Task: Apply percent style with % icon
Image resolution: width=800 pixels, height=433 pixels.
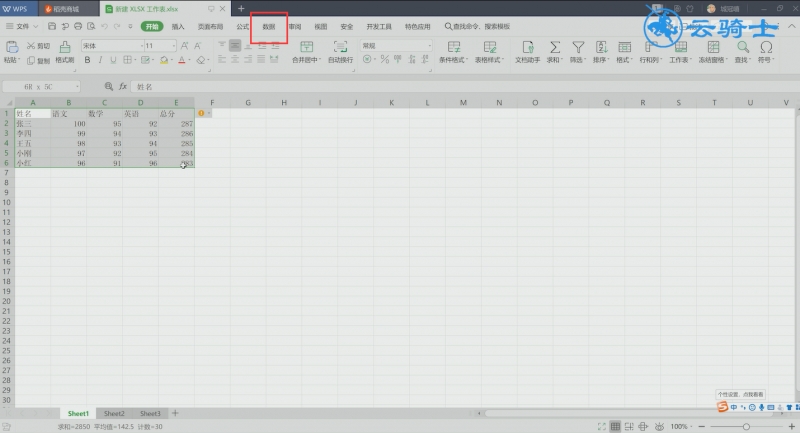Action: point(384,60)
